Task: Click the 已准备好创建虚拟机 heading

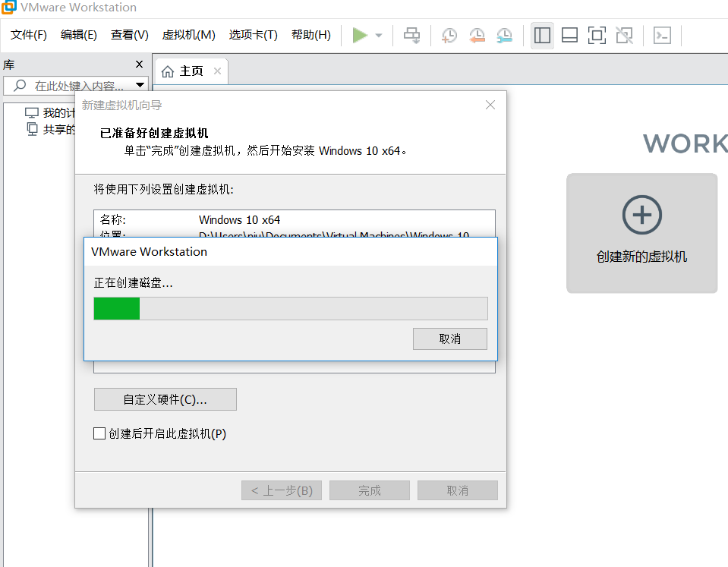Action: click(x=154, y=134)
